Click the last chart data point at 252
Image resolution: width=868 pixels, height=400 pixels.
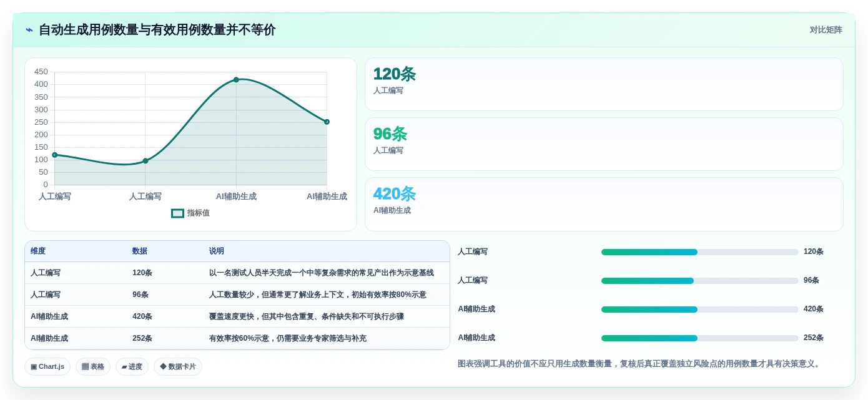tap(327, 122)
